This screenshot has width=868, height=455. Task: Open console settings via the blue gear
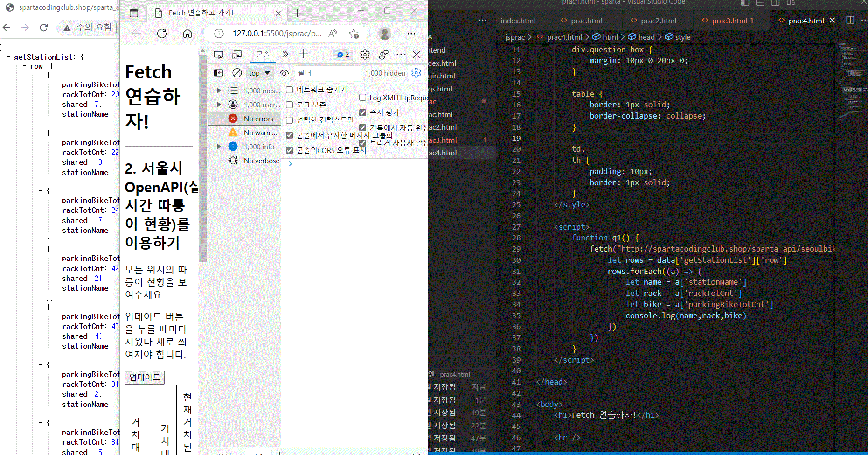point(417,73)
